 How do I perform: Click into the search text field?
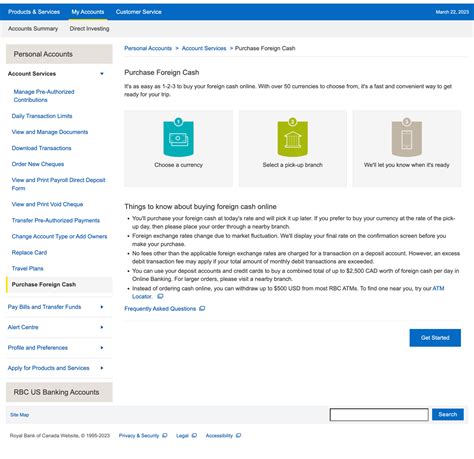(379, 415)
